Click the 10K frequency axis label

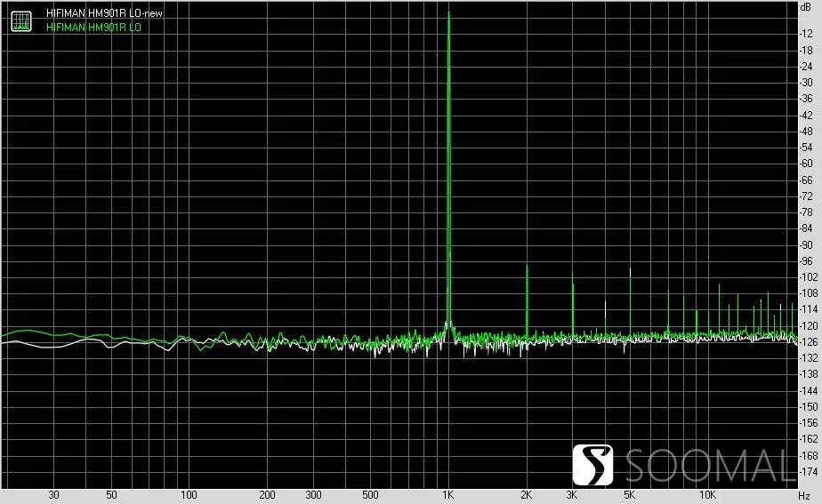[707, 494]
